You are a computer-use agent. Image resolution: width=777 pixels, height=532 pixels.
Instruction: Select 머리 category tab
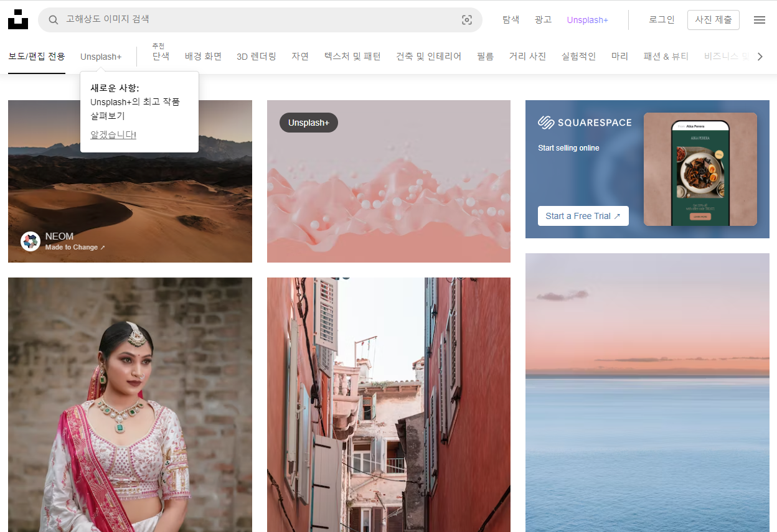point(619,57)
